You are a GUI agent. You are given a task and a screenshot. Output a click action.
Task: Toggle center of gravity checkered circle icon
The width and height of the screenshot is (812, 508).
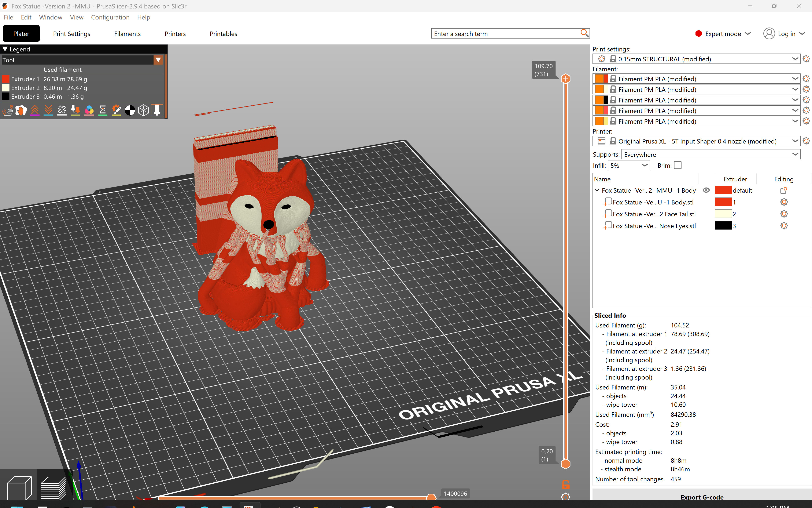[x=130, y=110]
